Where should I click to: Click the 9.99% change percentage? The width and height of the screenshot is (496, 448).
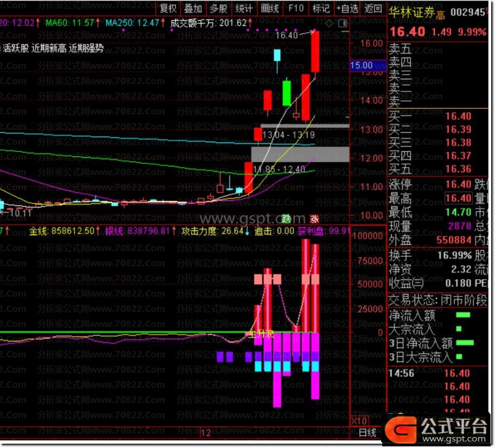pyautogui.click(x=472, y=32)
